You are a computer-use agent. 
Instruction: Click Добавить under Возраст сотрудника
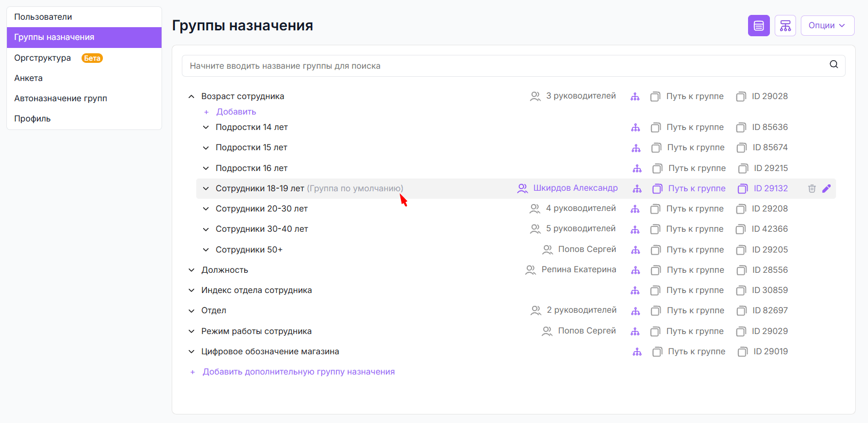tap(230, 112)
